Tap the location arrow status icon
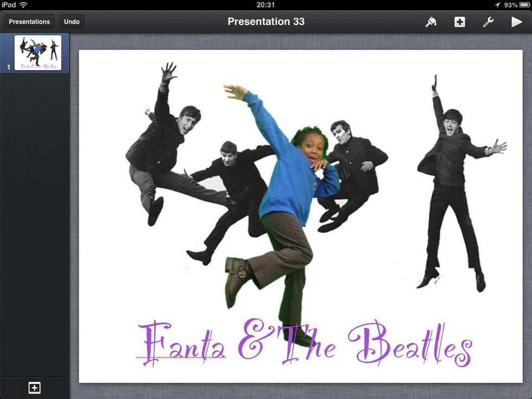 click(497, 5)
